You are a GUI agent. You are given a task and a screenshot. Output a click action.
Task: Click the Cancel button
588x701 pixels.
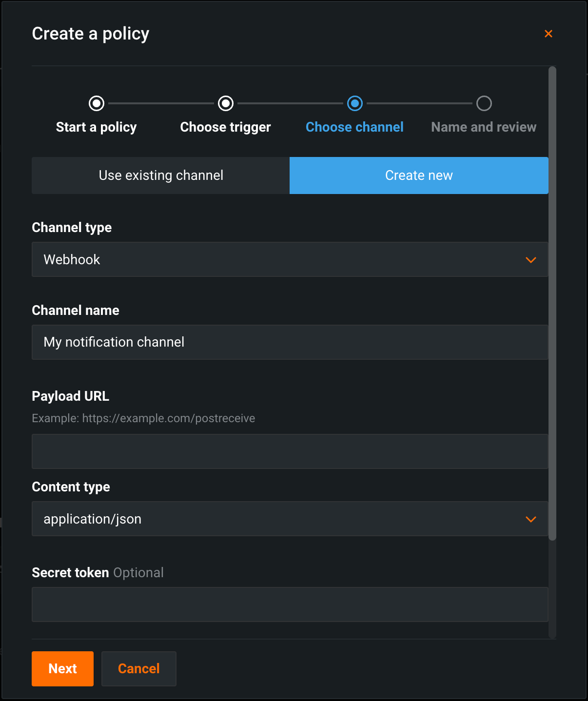139,669
